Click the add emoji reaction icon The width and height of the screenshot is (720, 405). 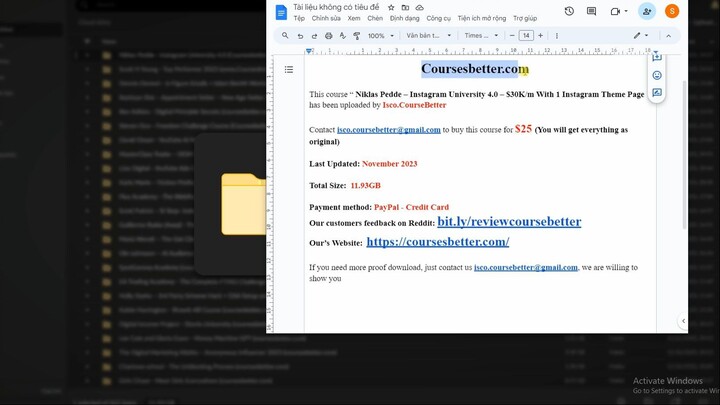point(657,75)
